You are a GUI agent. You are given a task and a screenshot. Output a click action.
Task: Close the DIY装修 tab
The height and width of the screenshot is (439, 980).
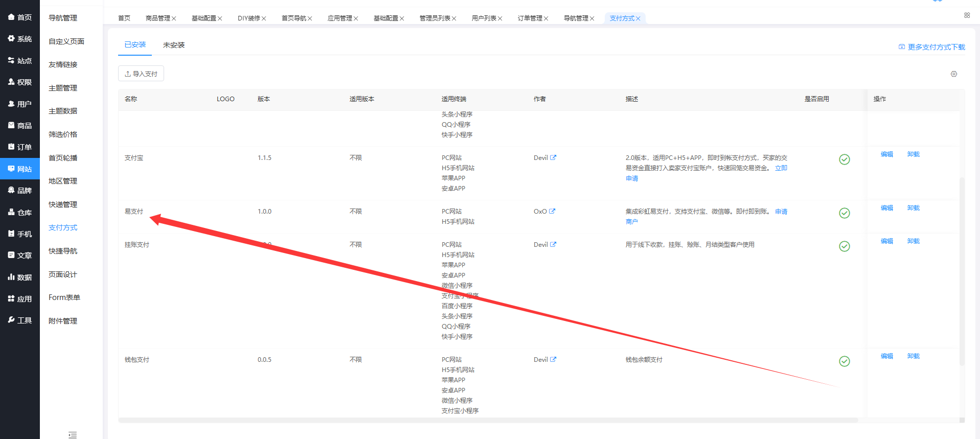(264, 18)
